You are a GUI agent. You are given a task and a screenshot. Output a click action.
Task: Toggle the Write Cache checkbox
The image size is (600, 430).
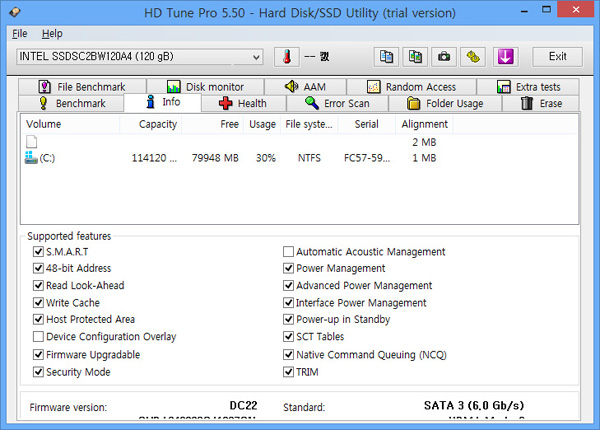(38, 303)
